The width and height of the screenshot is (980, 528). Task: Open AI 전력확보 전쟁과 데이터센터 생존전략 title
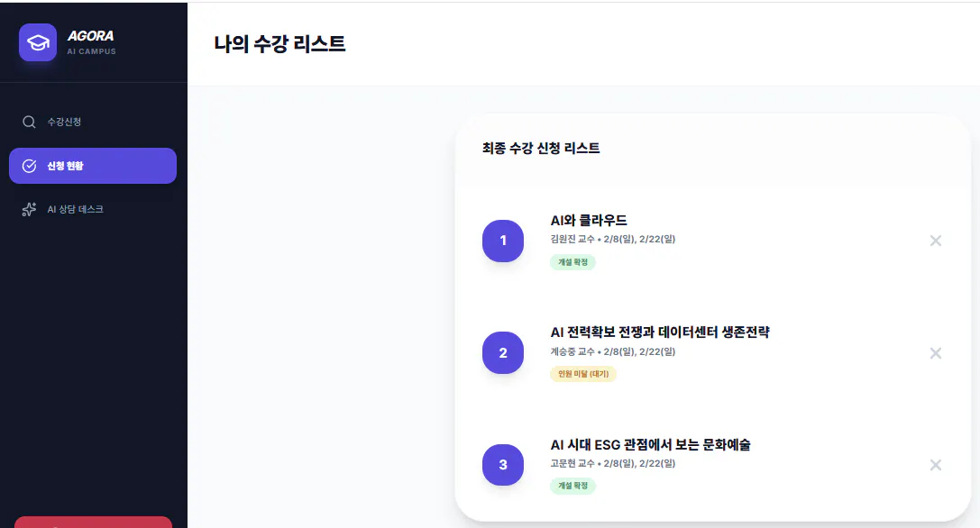tap(659, 332)
